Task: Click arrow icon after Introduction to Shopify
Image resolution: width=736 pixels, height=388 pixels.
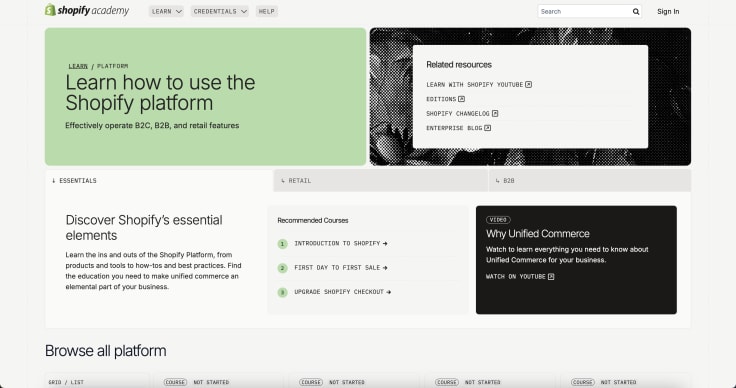Action: click(385, 243)
